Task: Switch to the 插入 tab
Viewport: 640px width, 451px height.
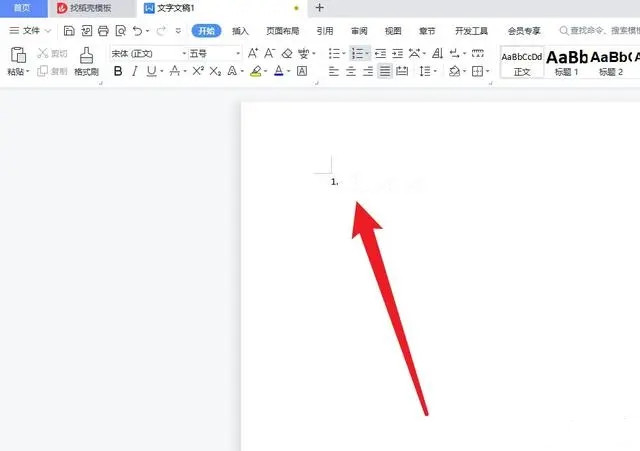Action: [240, 31]
